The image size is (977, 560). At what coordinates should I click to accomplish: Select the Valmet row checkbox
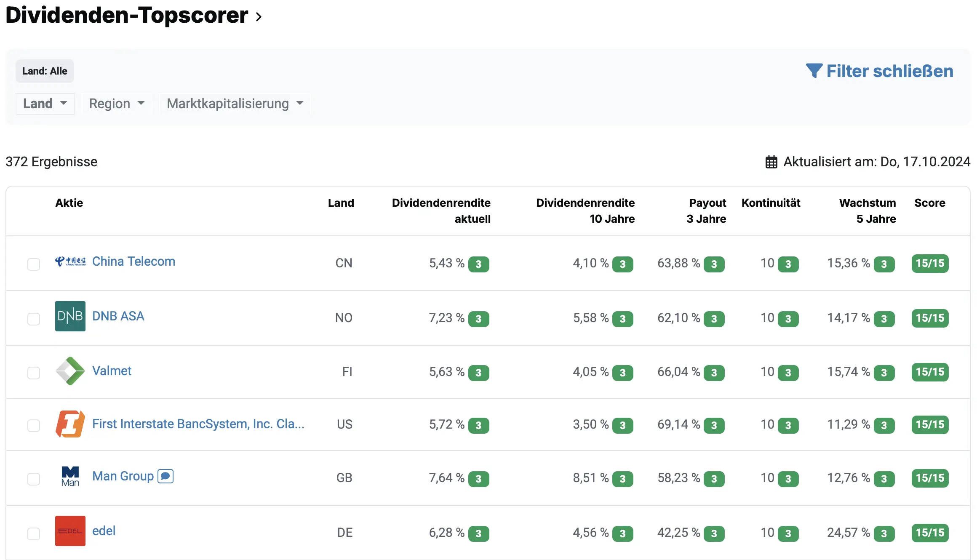click(x=34, y=373)
